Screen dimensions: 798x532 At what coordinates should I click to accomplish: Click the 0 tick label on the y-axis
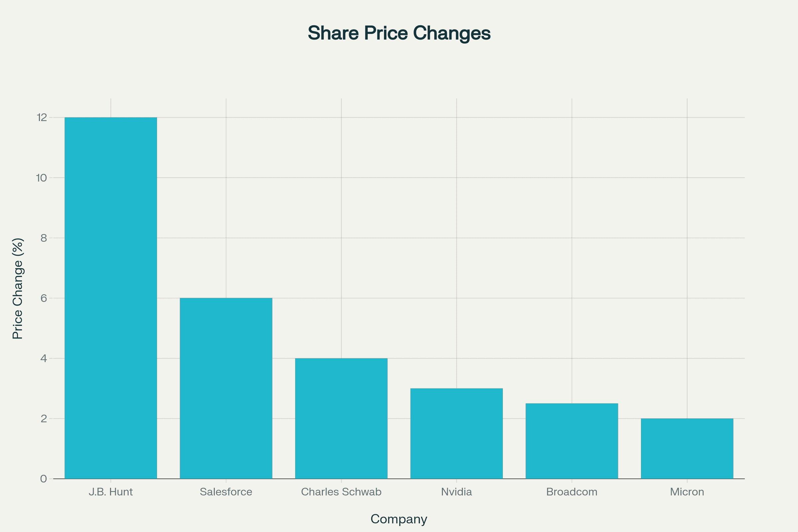(x=44, y=479)
